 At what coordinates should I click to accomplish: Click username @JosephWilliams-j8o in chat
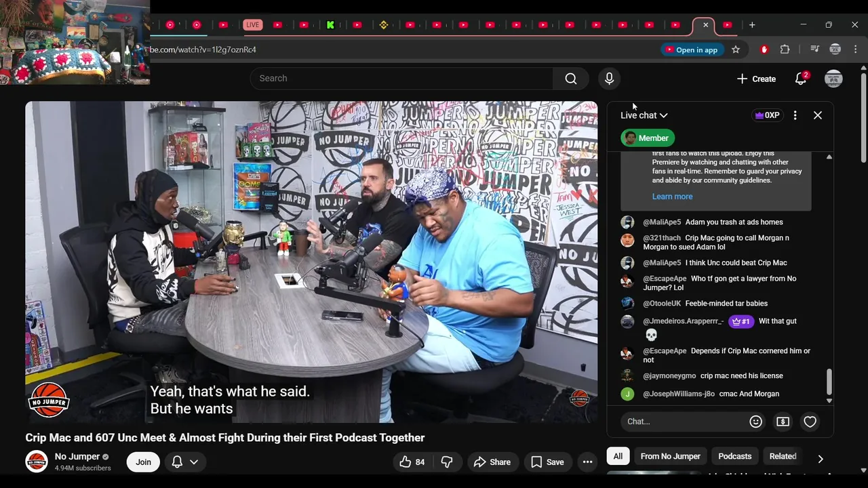pos(679,394)
